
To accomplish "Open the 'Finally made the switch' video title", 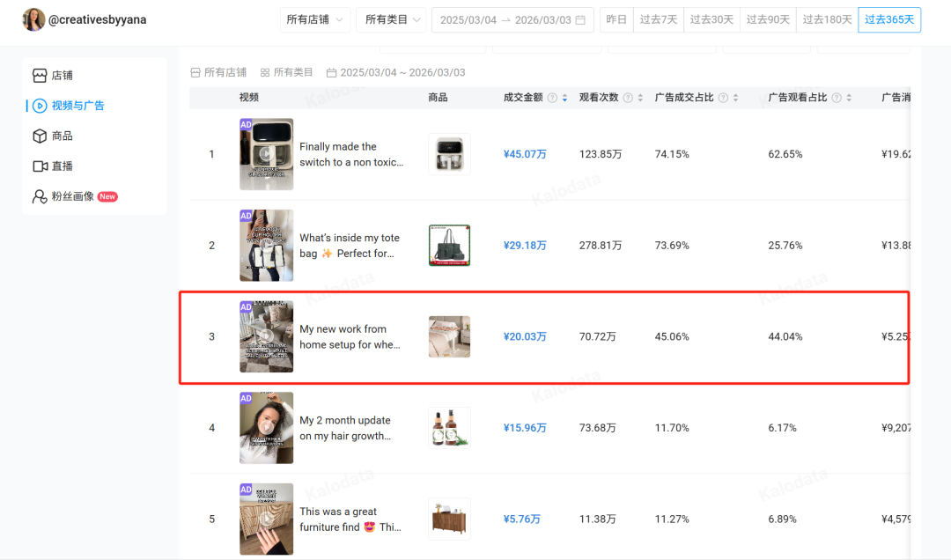I will point(350,154).
